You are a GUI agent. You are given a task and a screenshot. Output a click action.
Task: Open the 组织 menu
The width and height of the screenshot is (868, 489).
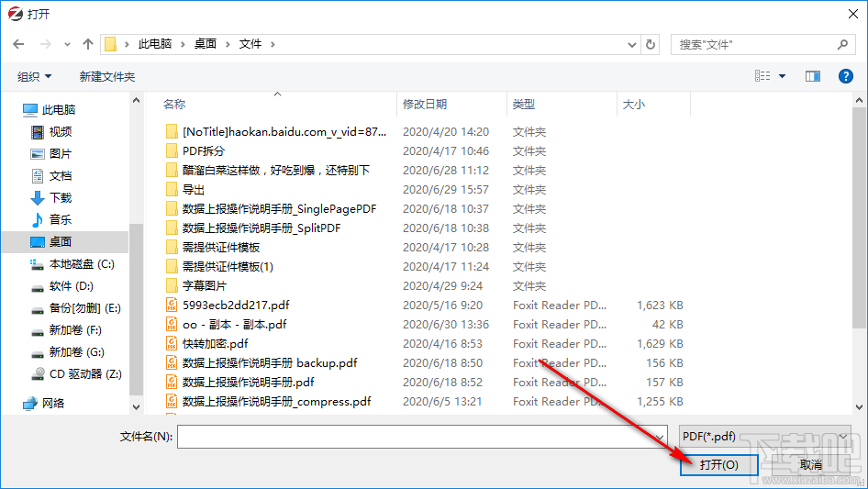[34, 76]
